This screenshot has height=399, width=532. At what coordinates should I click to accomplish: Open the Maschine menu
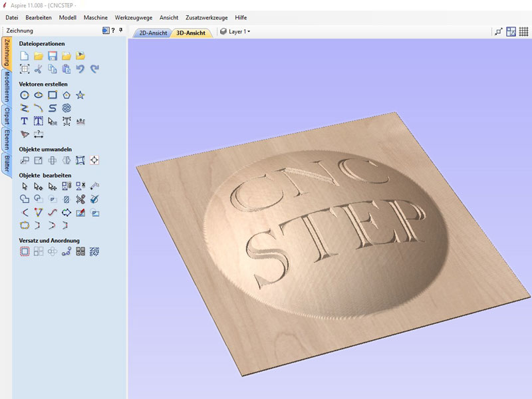pyautogui.click(x=96, y=18)
